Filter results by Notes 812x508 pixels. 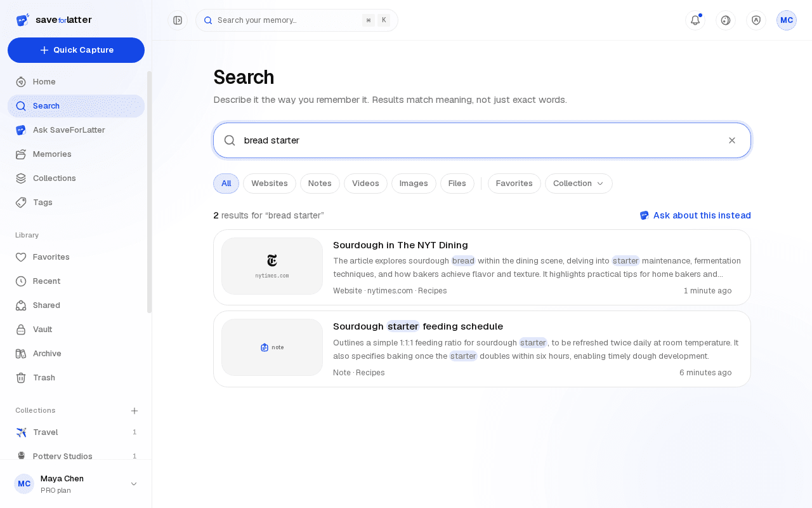tap(320, 184)
